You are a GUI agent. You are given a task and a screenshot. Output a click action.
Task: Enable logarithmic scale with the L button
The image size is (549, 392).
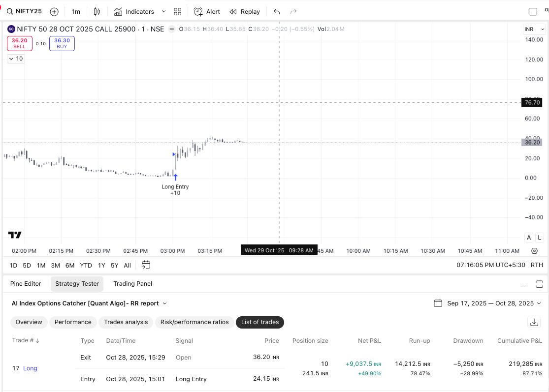point(539,237)
